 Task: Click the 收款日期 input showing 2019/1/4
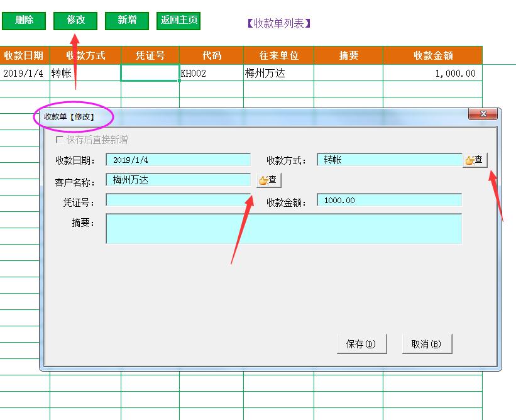tap(177, 160)
